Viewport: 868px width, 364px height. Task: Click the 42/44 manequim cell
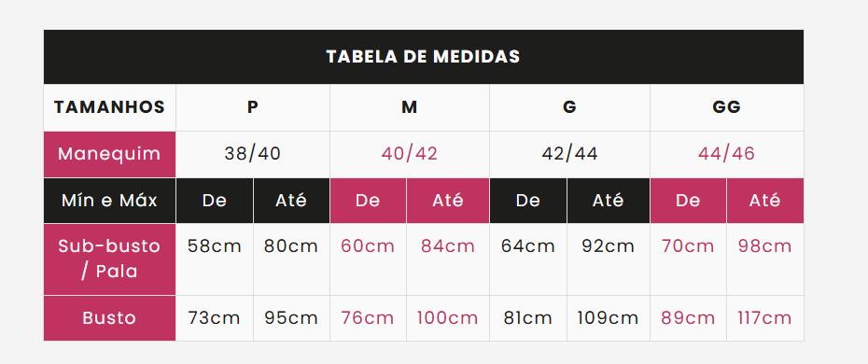569,154
